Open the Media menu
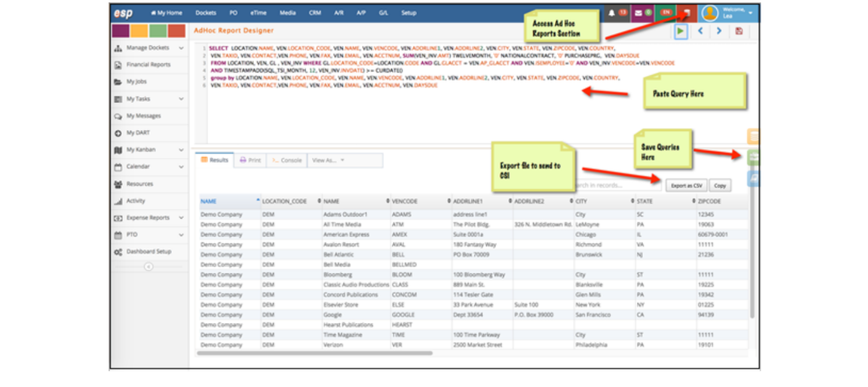Viewport: 868px width, 387px height. 287,13
